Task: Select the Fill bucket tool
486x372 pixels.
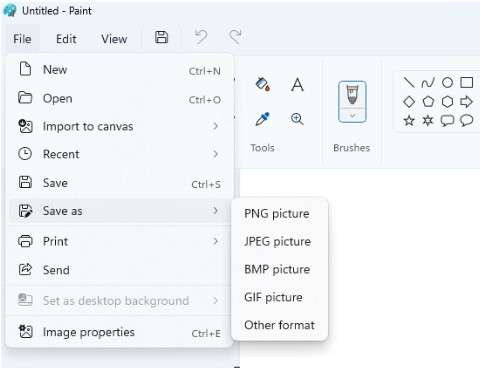Action: (x=263, y=84)
